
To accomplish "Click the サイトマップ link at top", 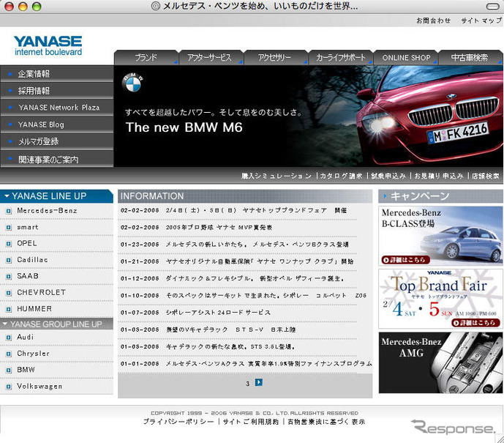I will point(481,21).
